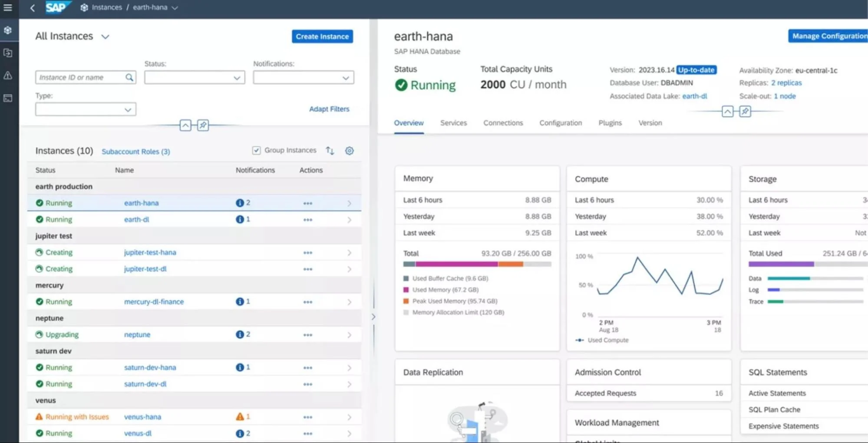Open the Type filter dropdown

(x=86, y=109)
